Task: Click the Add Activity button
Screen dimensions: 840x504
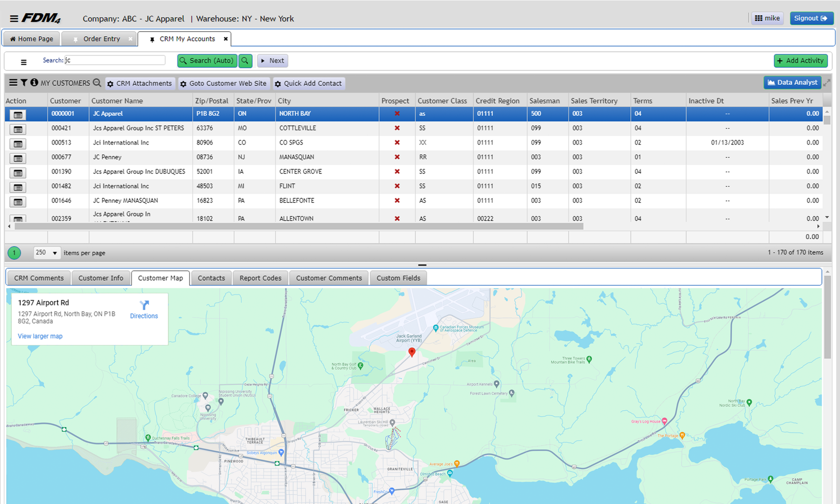Action: 801,61
